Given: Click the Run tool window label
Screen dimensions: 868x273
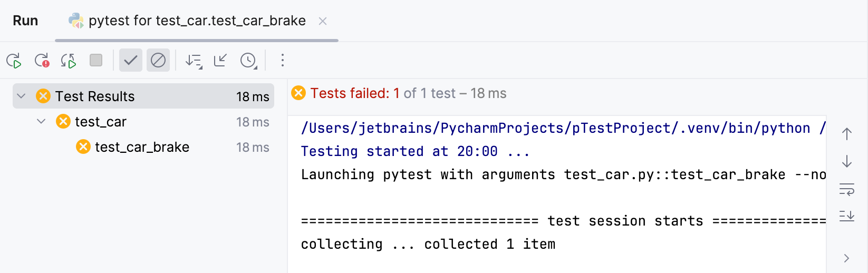Looking at the screenshot, I should (25, 21).
